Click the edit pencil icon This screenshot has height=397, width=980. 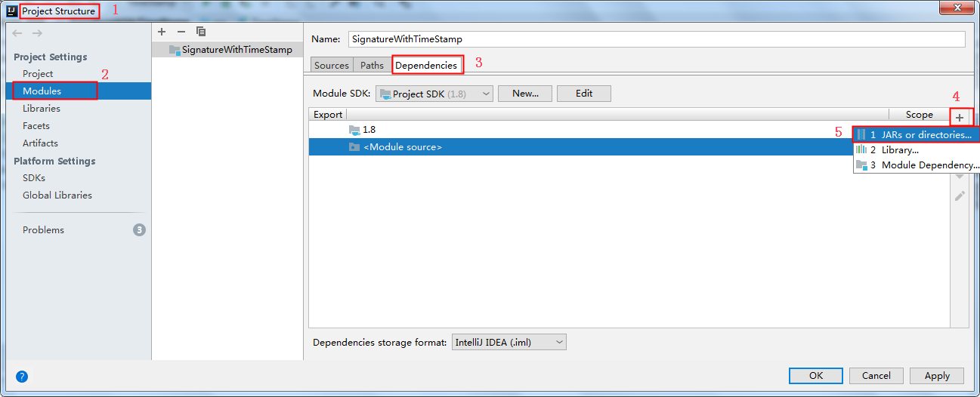pyautogui.click(x=960, y=195)
